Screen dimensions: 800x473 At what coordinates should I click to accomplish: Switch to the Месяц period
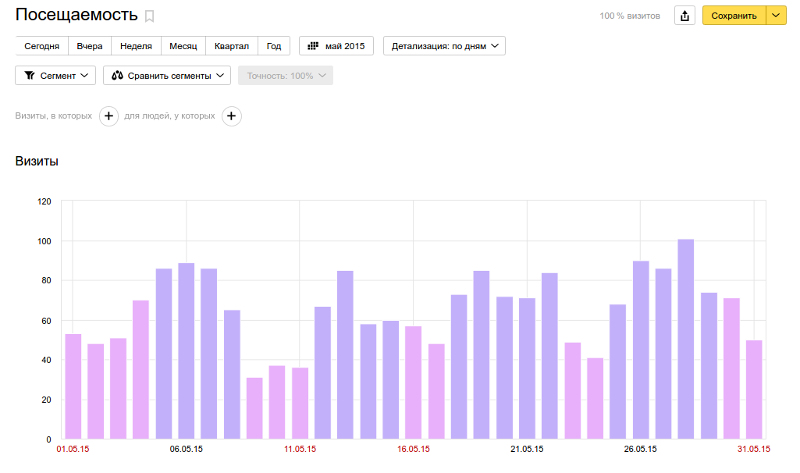tap(182, 46)
